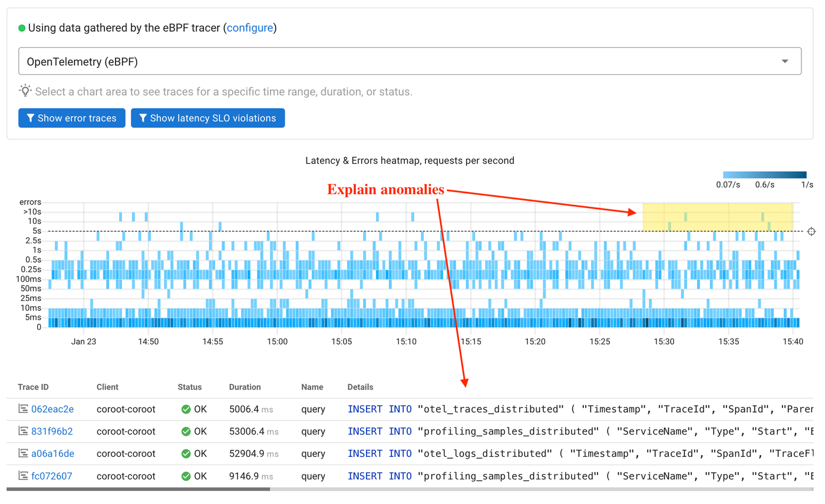825x504 pixels.
Task: Open the OpenTelemetry (eBPF) tracer dropdown
Action: [x=784, y=61]
